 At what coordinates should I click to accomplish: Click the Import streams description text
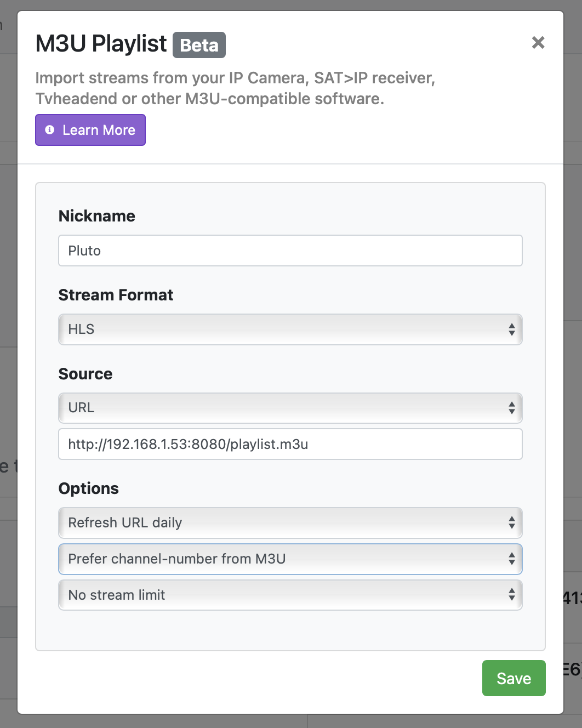[x=235, y=88]
